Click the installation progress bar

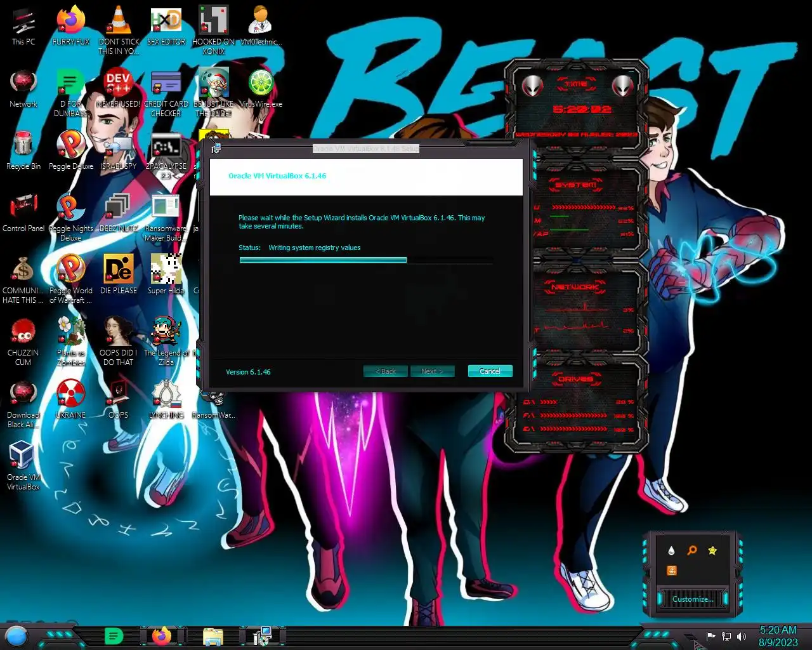[x=366, y=260]
